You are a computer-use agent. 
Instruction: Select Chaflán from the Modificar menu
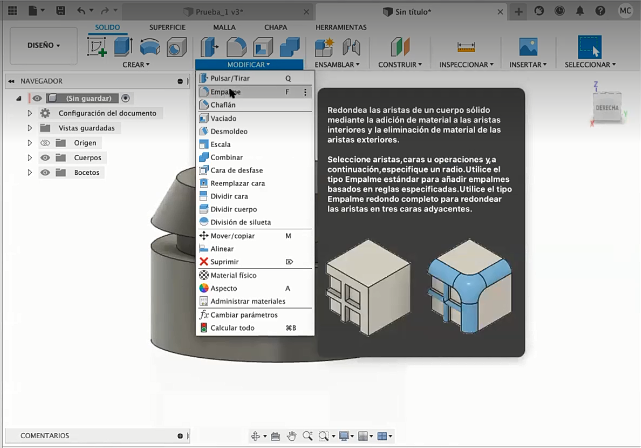click(x=222, y=104)
